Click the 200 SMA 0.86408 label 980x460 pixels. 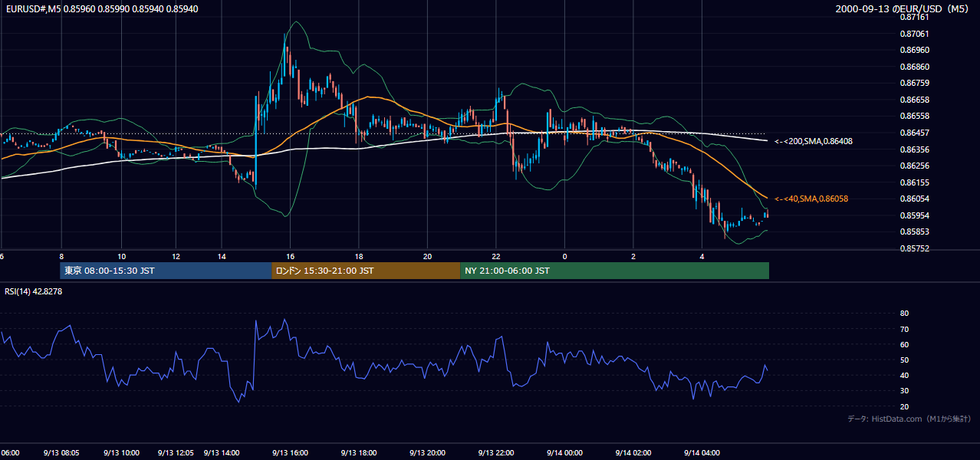814,141
